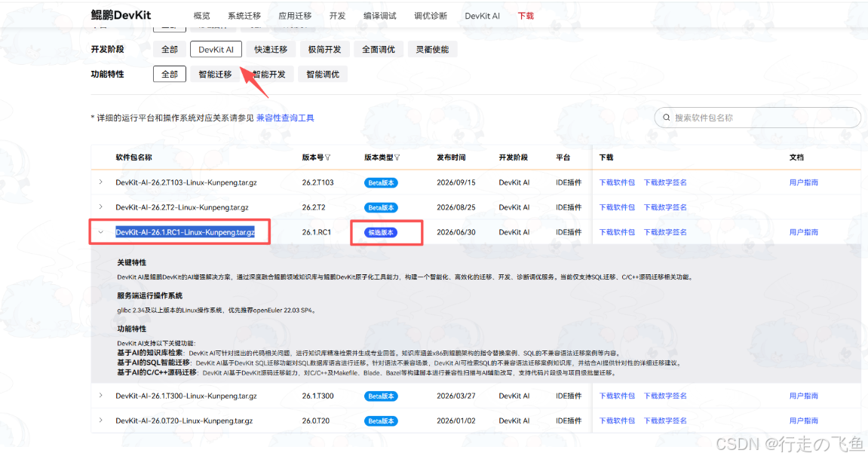Download the 26.0.T20 数字签名
Viewport: 868px width, 459px height.
[665, 421]
